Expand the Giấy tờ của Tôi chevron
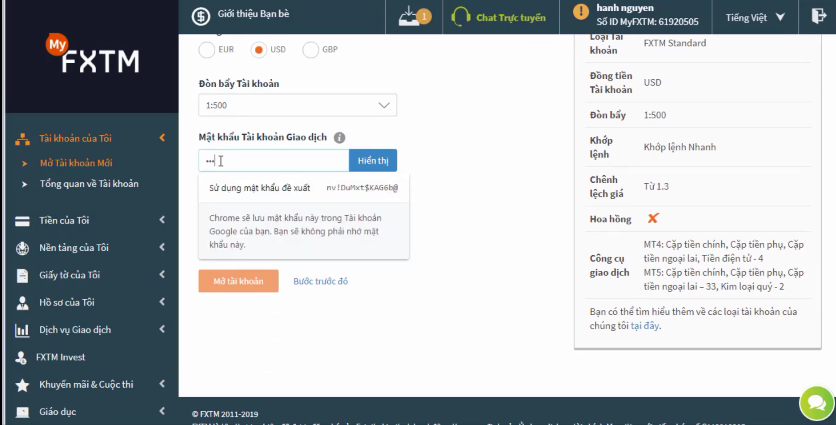 pos(162,275)
